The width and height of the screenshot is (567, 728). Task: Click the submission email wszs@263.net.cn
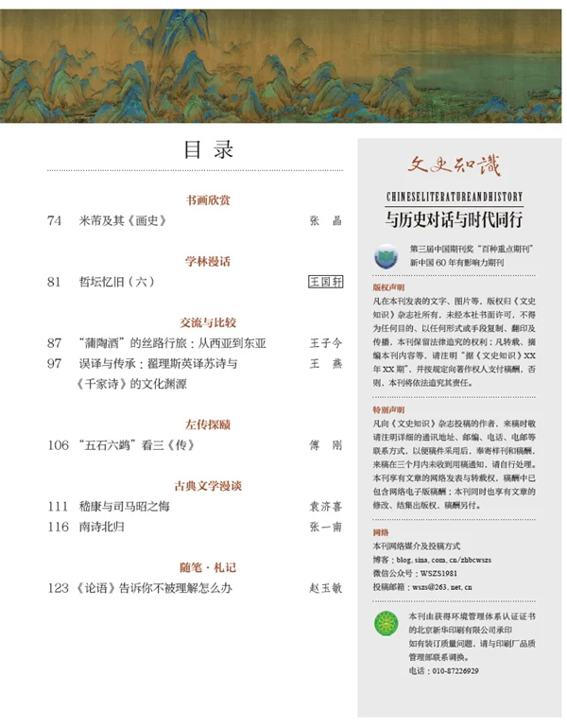tap(442, 587)
